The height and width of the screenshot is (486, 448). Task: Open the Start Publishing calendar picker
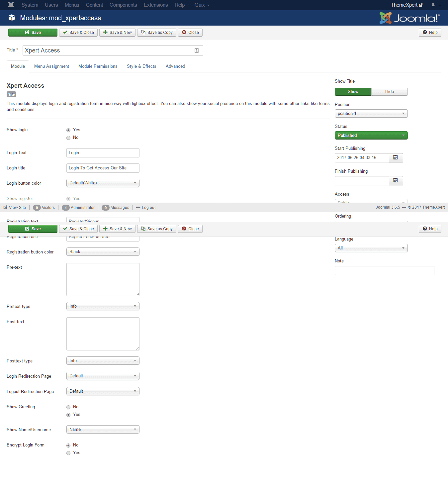click(396, 157)
